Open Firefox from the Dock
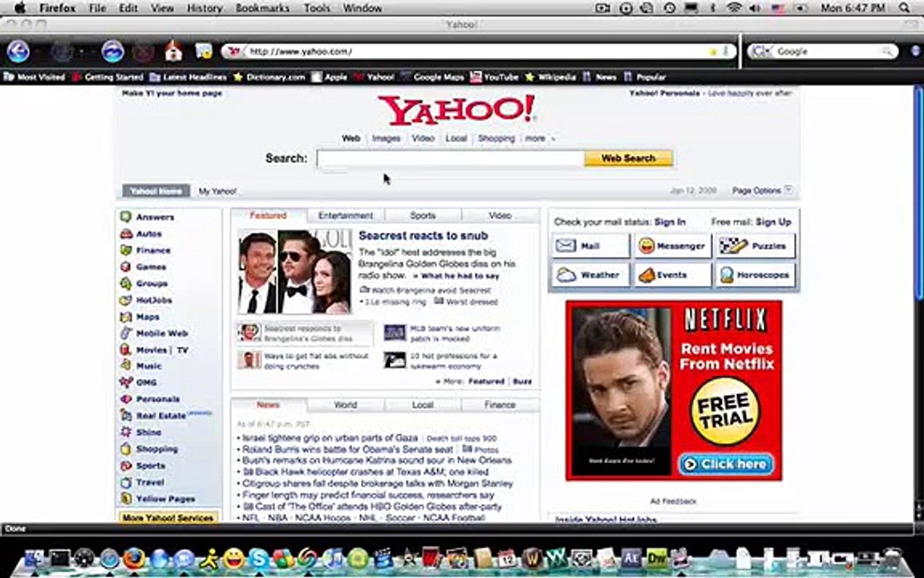This screenshot has height=578, width=924. click(135, 557)
